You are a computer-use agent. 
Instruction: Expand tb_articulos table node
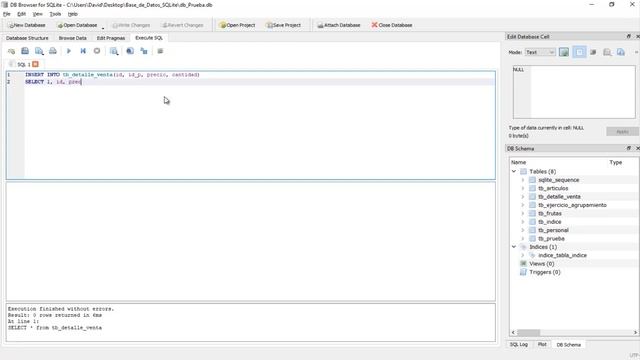522,188
